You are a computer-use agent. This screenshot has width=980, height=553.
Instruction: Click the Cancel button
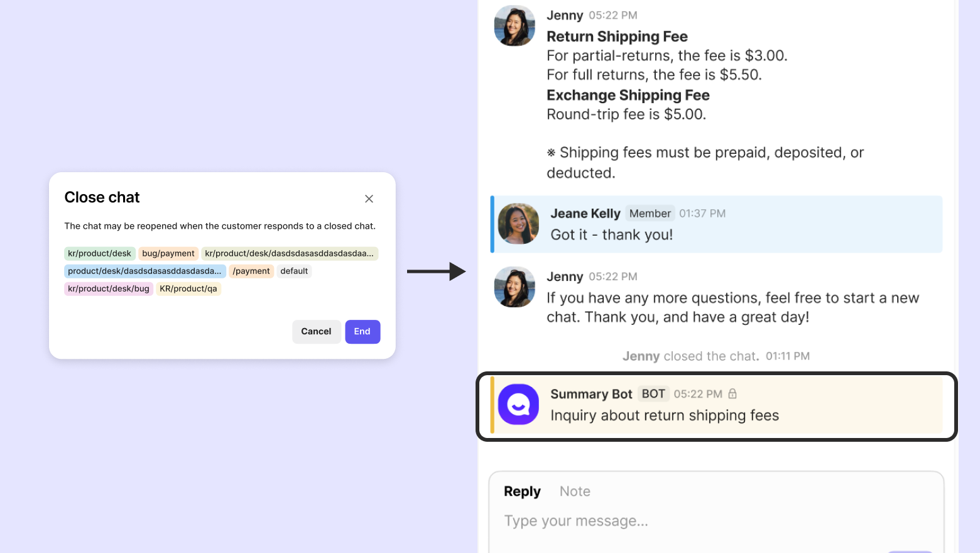click(316, 332)
